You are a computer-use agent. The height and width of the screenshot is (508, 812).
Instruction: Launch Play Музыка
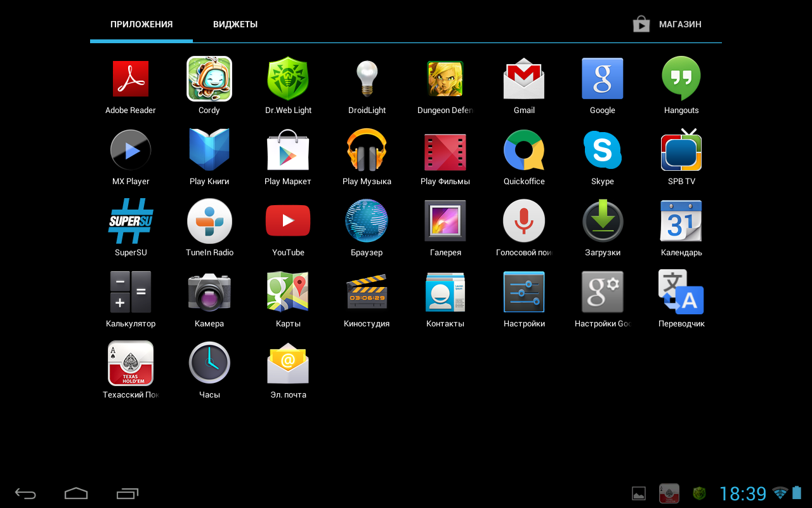[x=367, y=150]
